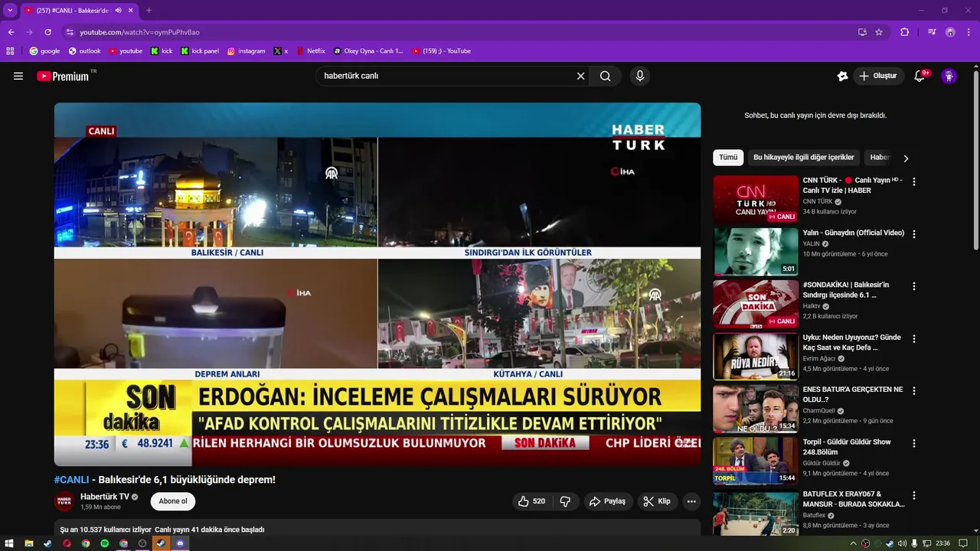Viewport: 980px width, 551px height.
Task: Open Chrome extensions puzzle icon
Action: (904, 32)
